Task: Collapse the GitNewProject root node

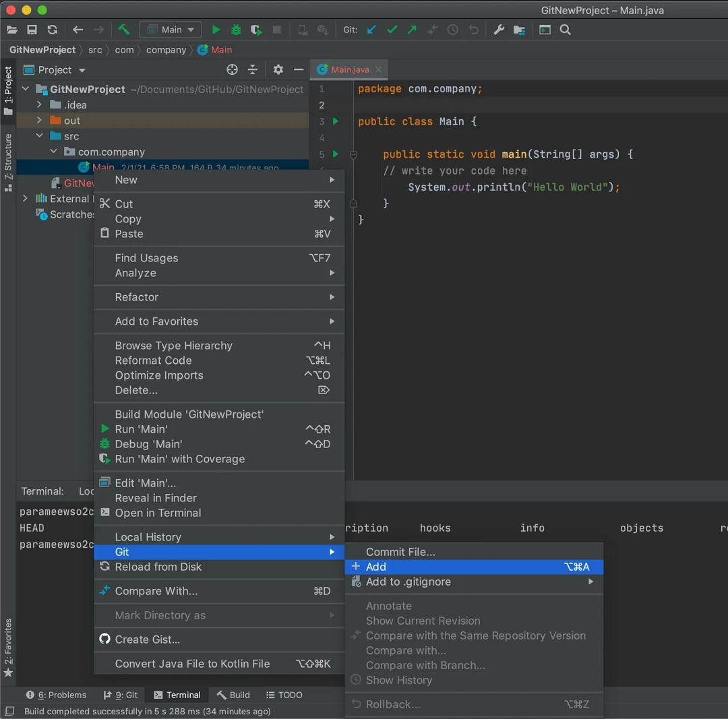Action: point(26,89)
